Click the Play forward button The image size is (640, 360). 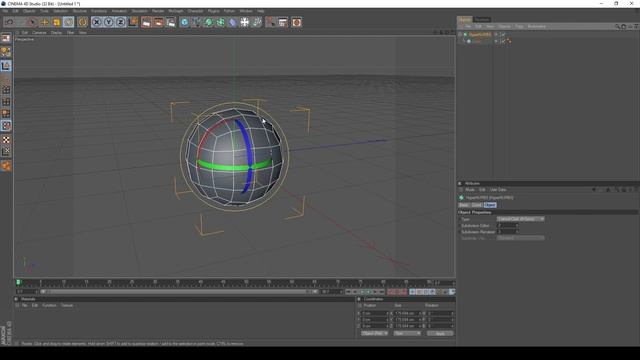[368, 292]
